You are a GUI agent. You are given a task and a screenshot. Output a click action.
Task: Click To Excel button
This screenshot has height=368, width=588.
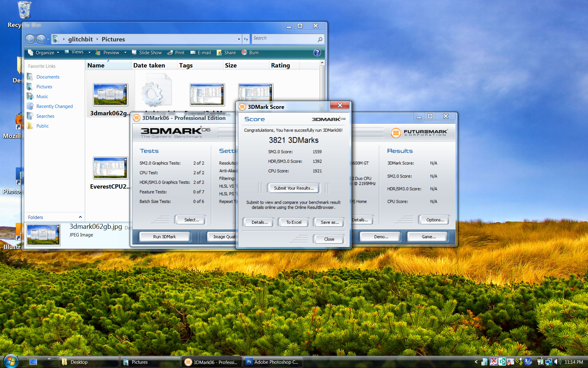(294, 222)
